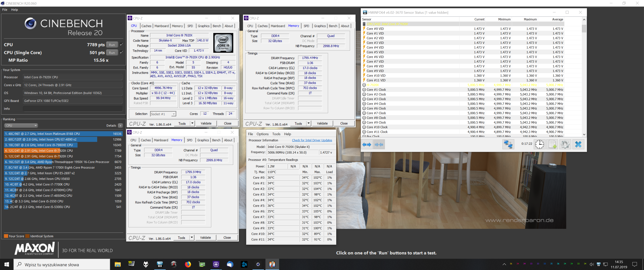Open Tools dropdown arrow in top-left CPU-Z
This screenshot has height=270, width=644.
[192, 123]
